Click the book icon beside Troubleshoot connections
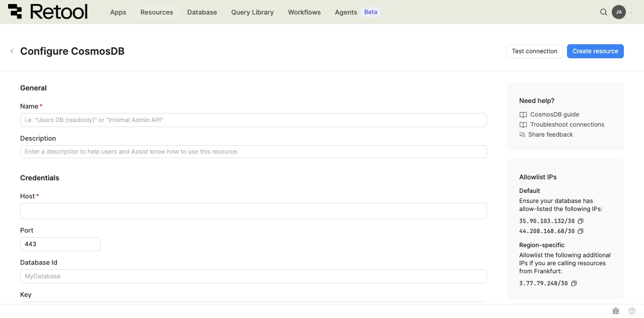Screen dimensions: 644x318 pyautogui.click(x=523, y=125)
